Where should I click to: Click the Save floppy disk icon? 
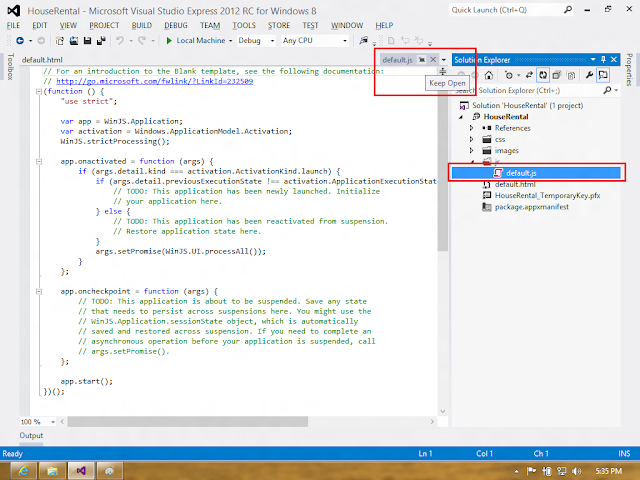point(87,40)
